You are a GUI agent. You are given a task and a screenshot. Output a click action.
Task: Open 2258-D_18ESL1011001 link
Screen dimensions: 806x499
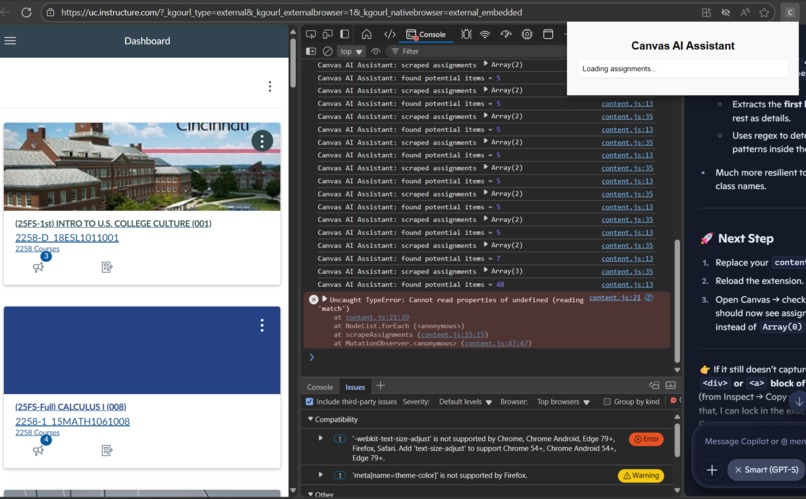[67, 237]
